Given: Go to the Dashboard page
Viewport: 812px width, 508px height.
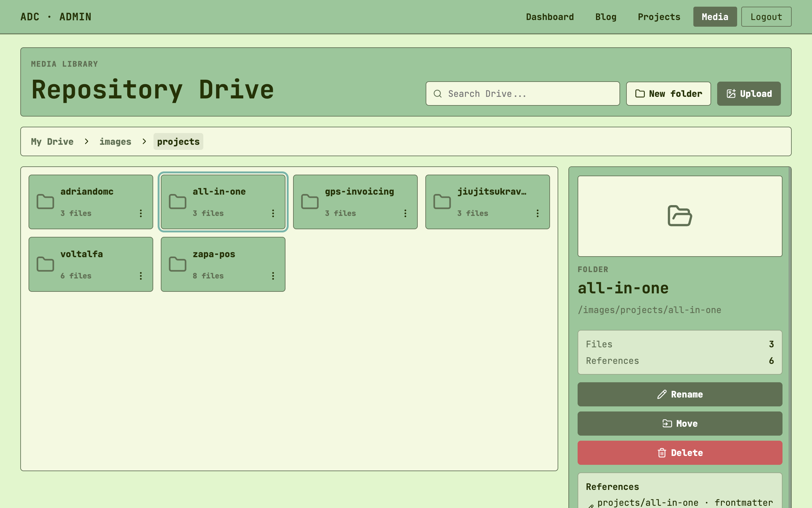Looking at the screenshot, I should point(550,17).
